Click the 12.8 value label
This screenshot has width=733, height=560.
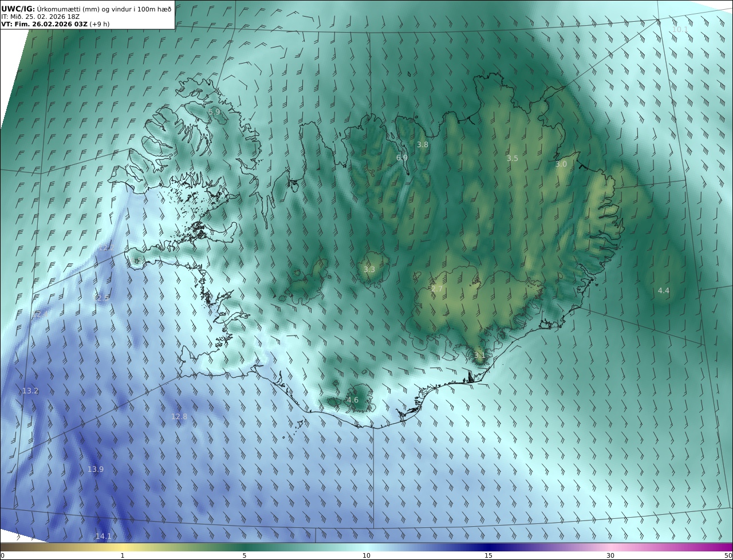[x=179, y=417]
